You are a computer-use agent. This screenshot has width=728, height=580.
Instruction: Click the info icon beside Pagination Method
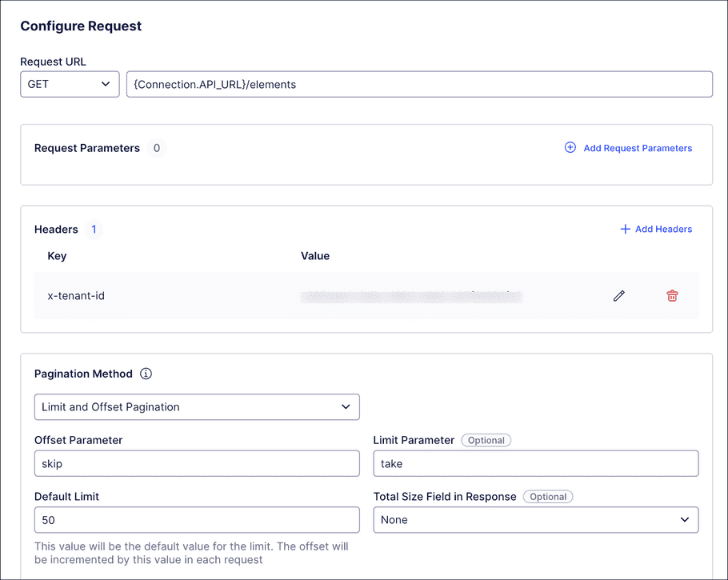point(146,374)
